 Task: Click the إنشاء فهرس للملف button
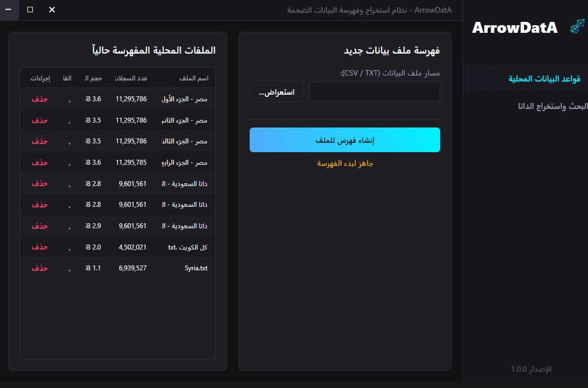(344, 140)
